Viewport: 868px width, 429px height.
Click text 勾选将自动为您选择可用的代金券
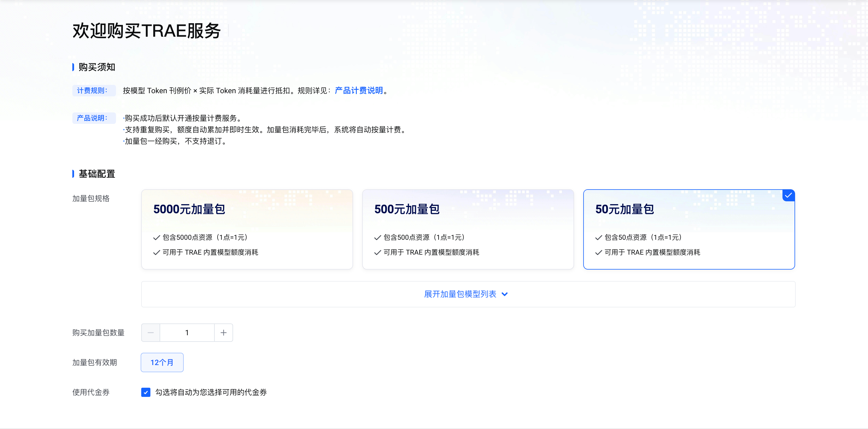pos(211,392)
